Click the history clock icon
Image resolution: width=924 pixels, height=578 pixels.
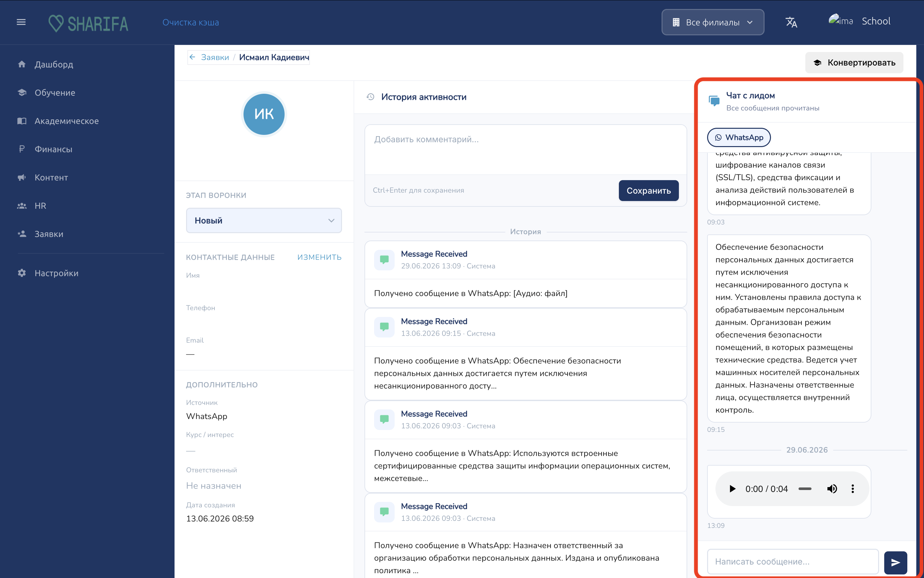pos(370,97)
